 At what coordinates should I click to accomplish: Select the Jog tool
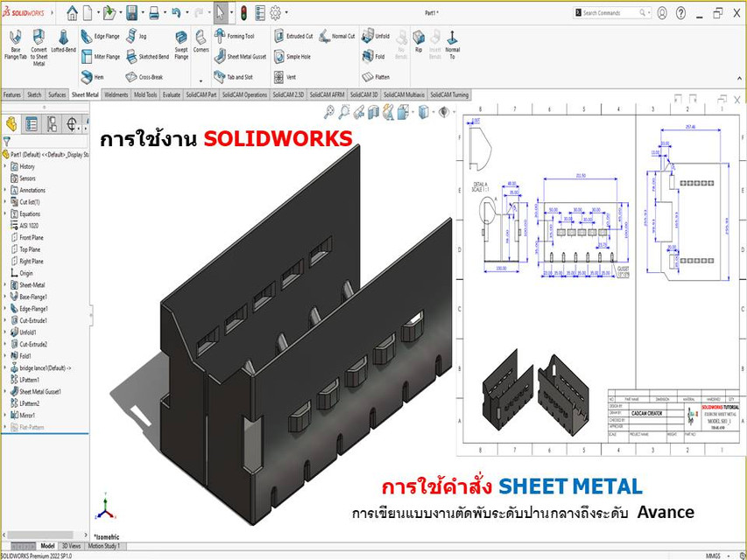tap(129, 37)
